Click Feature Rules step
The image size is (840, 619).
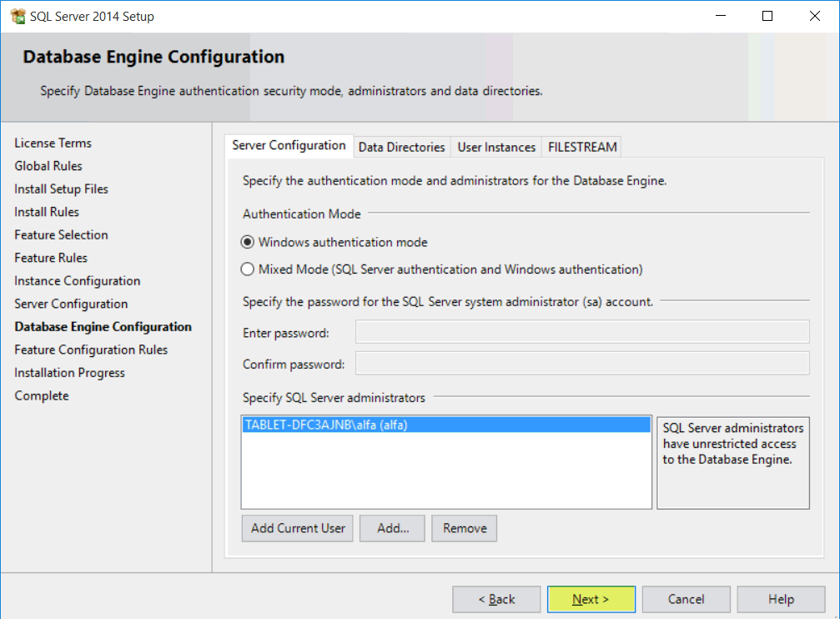pos(51,258)
